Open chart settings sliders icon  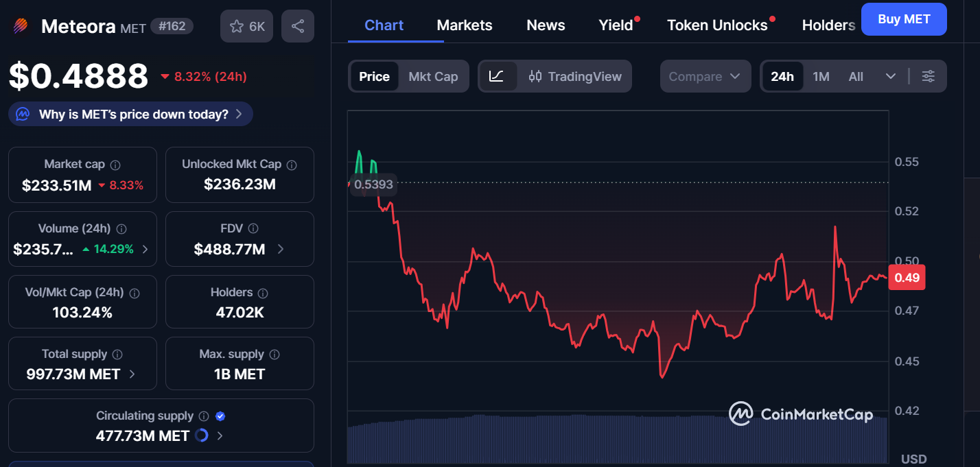(x=928, y=76)
